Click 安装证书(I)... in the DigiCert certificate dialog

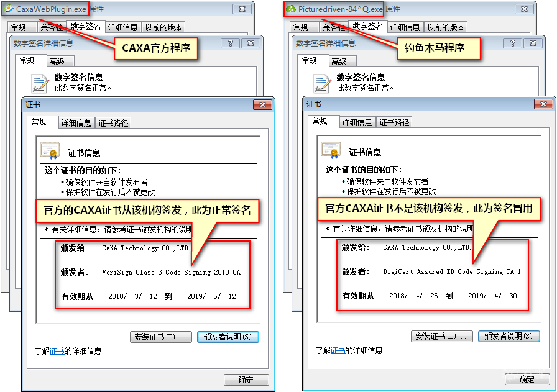coord(442,336)
